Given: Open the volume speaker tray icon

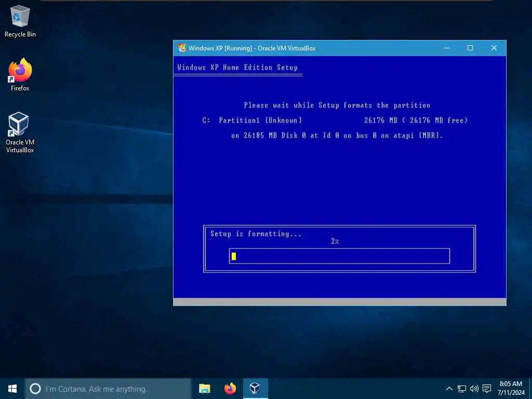Looking at the screenshot, I should point(474,389).
